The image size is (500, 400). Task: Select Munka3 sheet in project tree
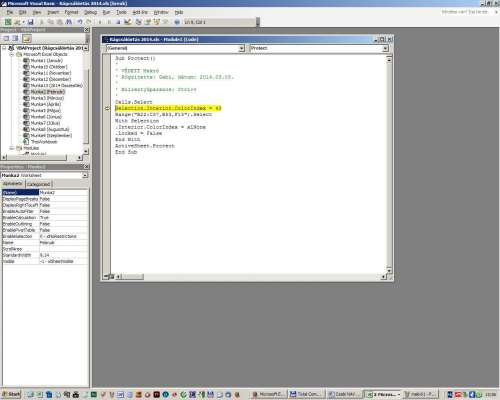point(47,98)
